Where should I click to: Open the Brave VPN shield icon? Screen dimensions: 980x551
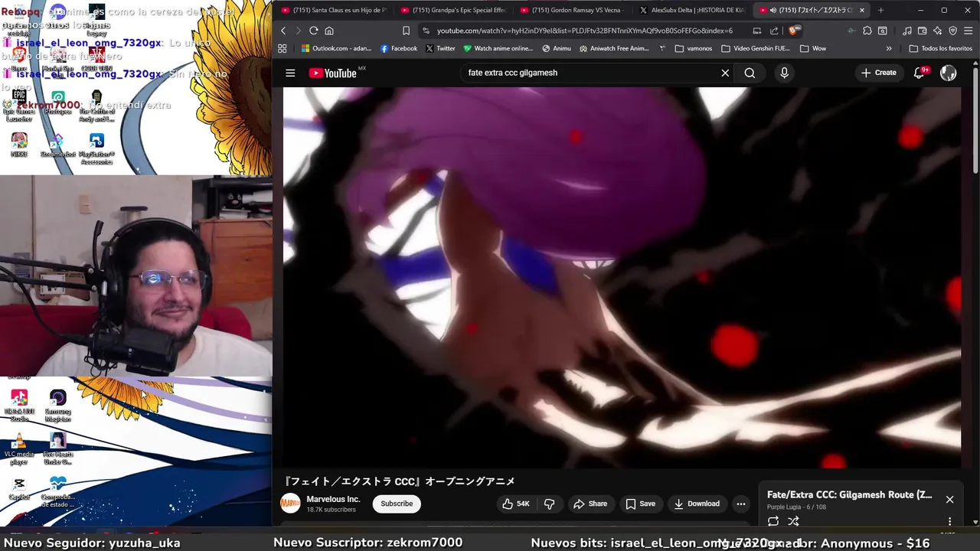(952, 31)
